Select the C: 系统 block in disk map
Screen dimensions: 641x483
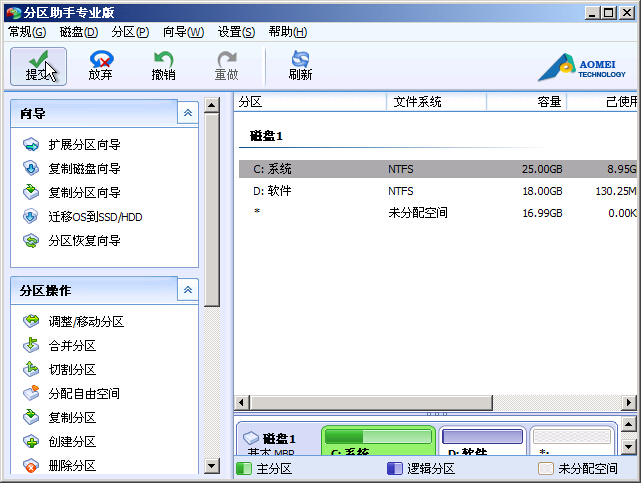tap(379, 441)
